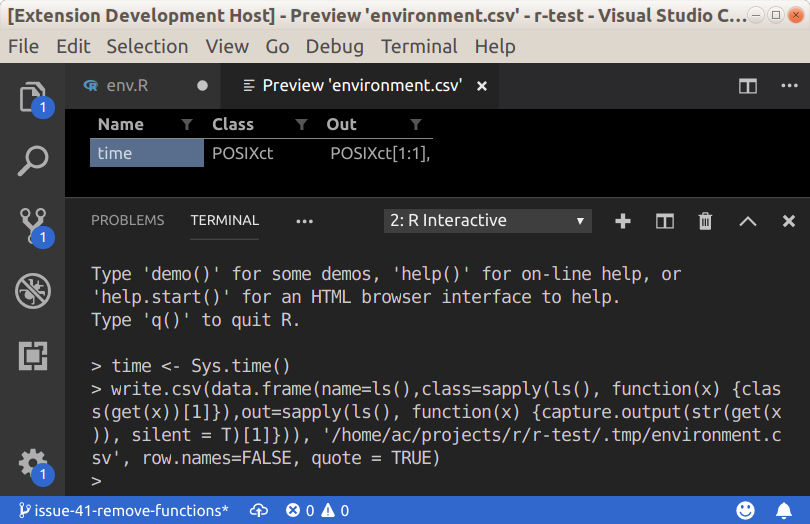
Task: Create a new terminal with plus icon
Action: 623,221
